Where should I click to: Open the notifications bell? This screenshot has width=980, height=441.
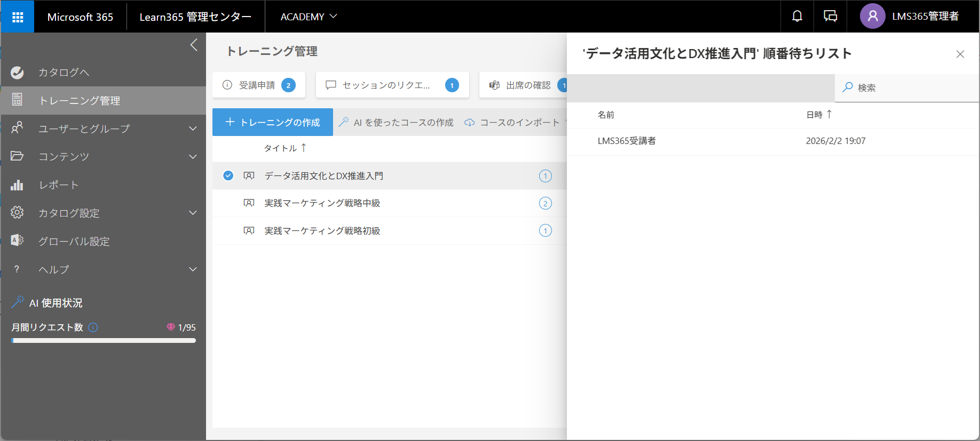tap(797, 17)
